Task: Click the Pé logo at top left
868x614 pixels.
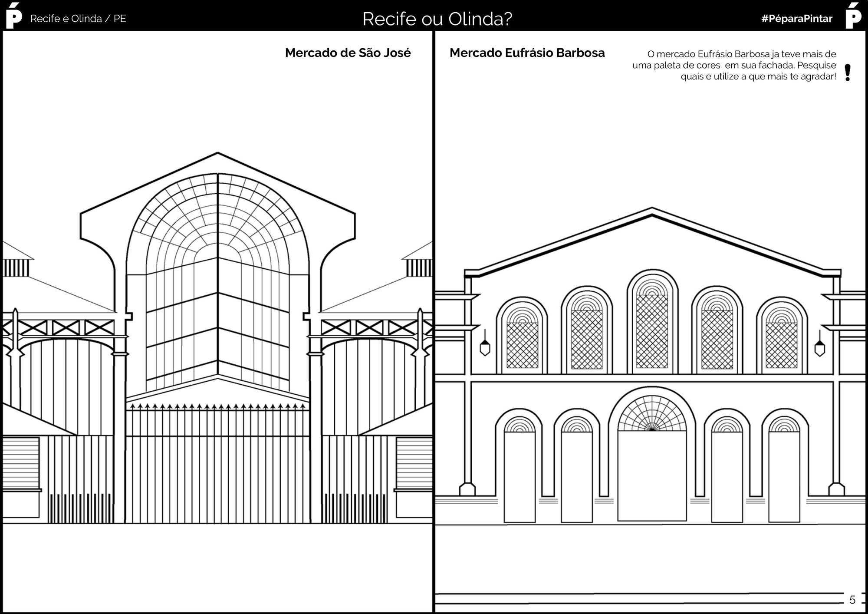Action: 14,16
